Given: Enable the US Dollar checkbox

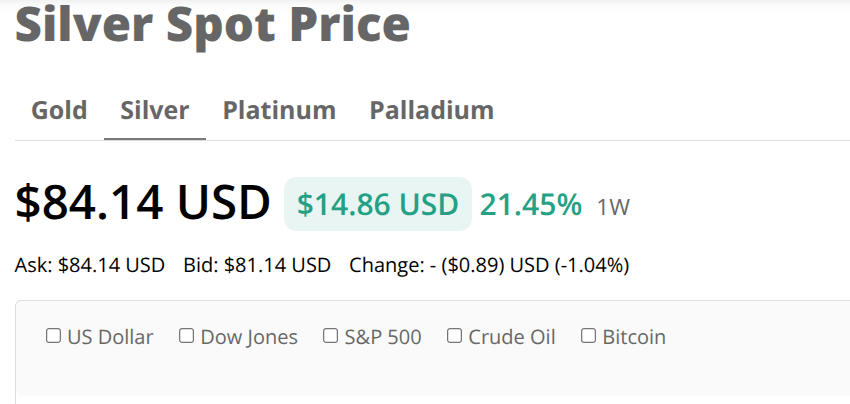Looking at the screenshot, I should (54, 336).
